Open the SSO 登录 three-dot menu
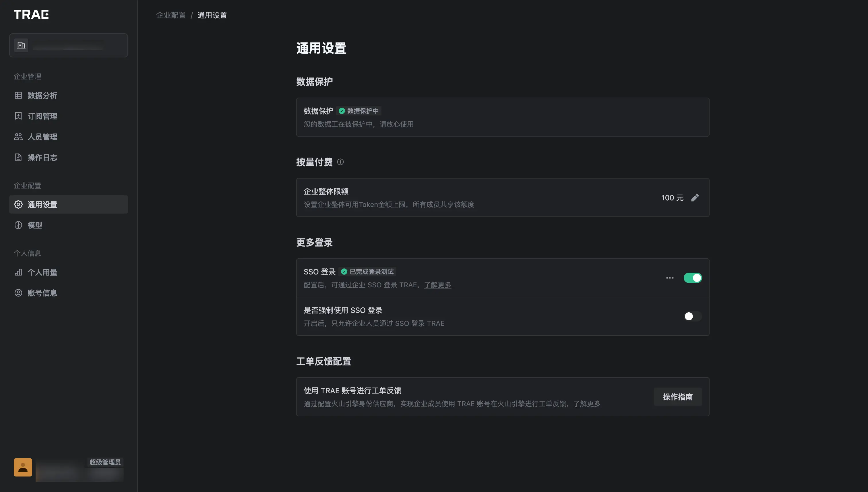868x492 pixels. click(x=670, y=278)
